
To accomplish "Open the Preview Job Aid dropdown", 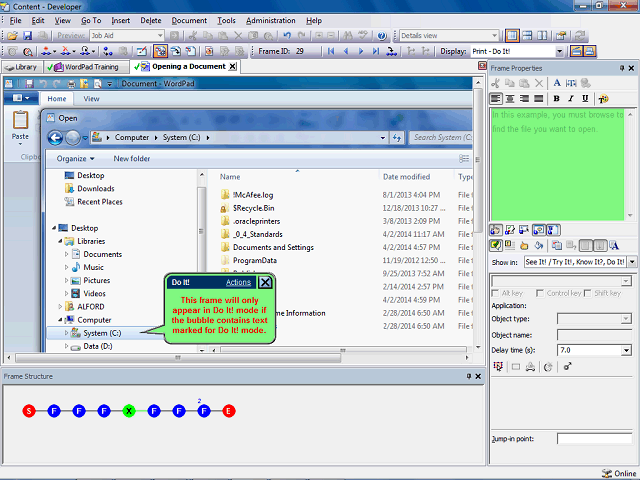I will point(160,36).
